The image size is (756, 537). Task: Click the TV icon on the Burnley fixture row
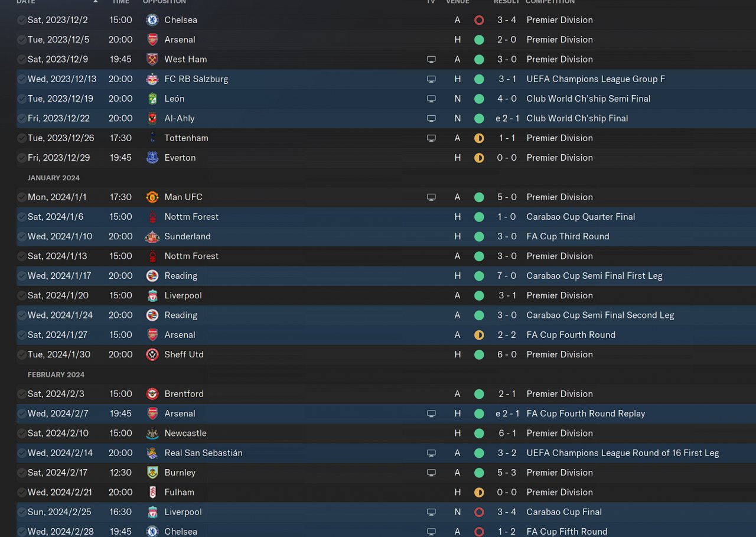431,473
